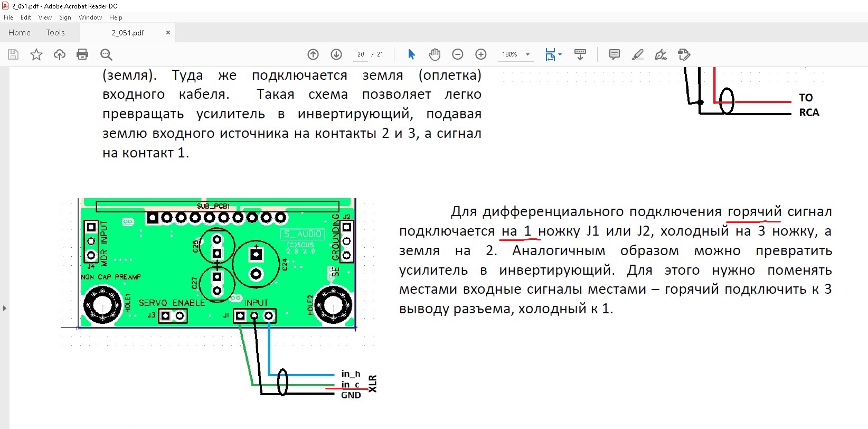Click the 'NON CAP PREAMP' board label

tap(111, 277)
